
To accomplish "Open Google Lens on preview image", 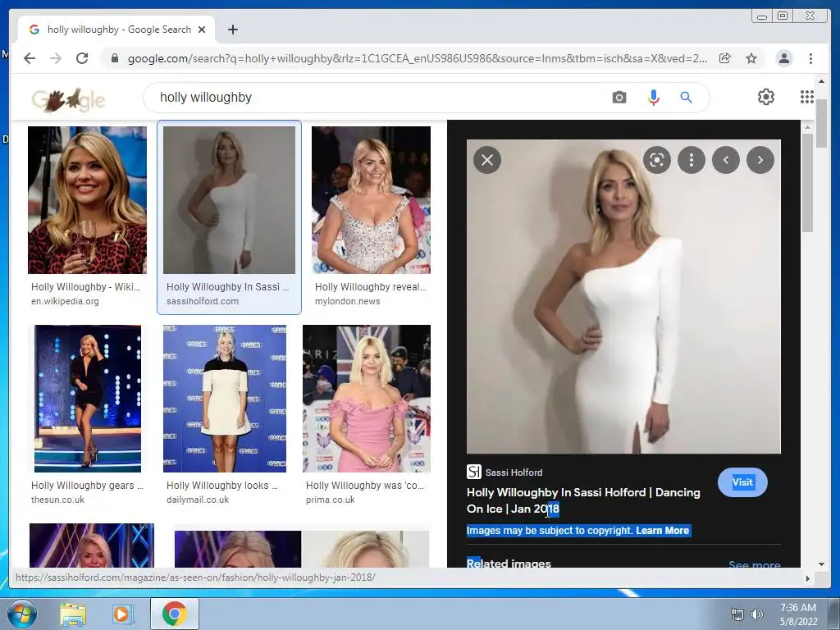I will coord(657,160).
